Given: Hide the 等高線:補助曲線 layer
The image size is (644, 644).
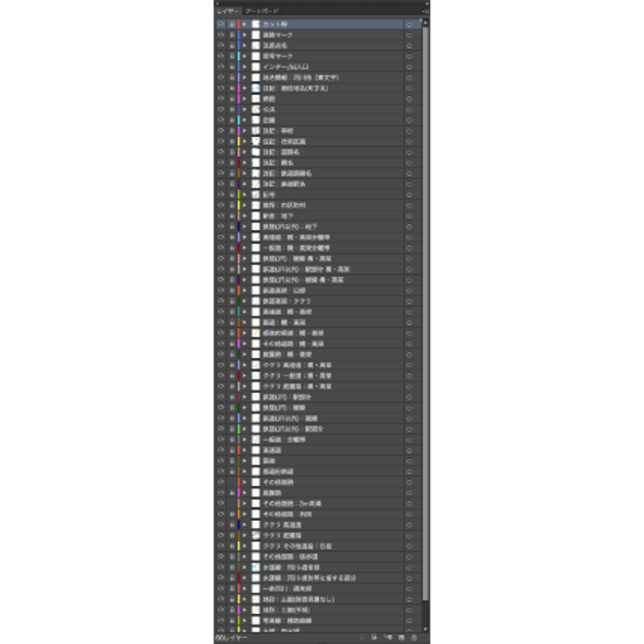Looking at the screenshot, I should 221,621.
